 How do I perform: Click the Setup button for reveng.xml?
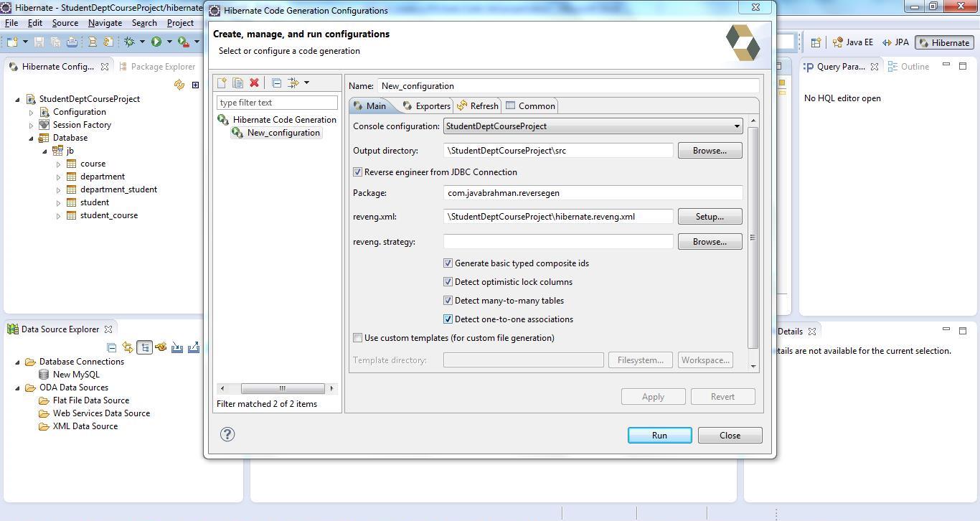point(710,217)
